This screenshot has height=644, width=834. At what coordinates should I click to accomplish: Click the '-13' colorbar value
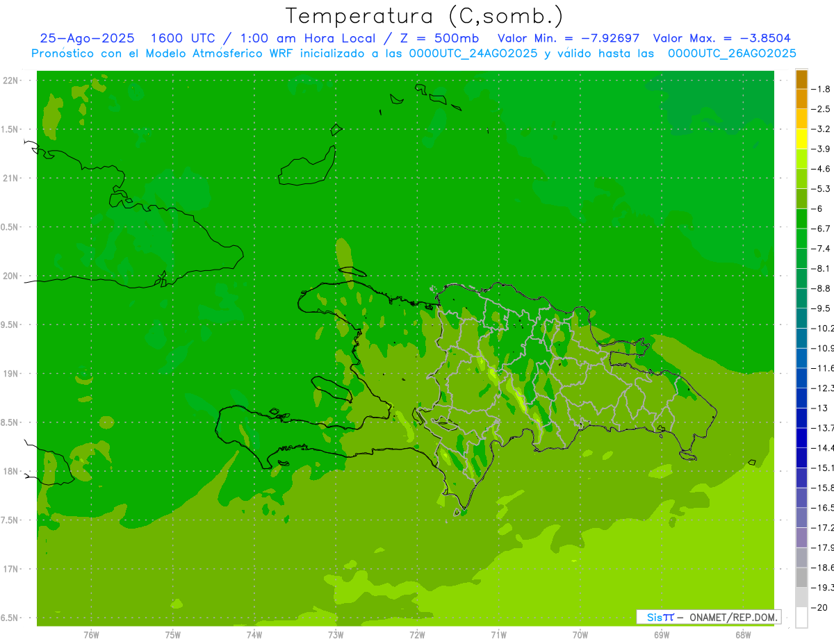(x=819, y=408)
